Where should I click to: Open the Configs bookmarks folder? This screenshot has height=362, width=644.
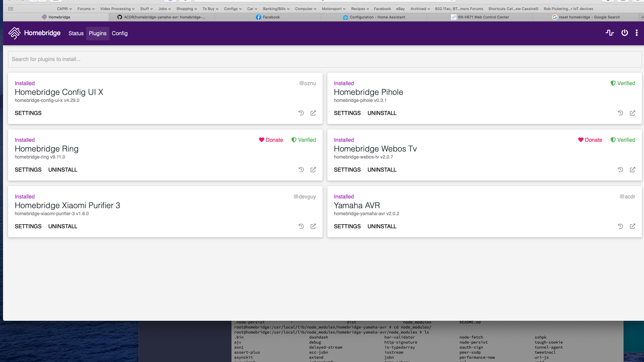(233, 9)
